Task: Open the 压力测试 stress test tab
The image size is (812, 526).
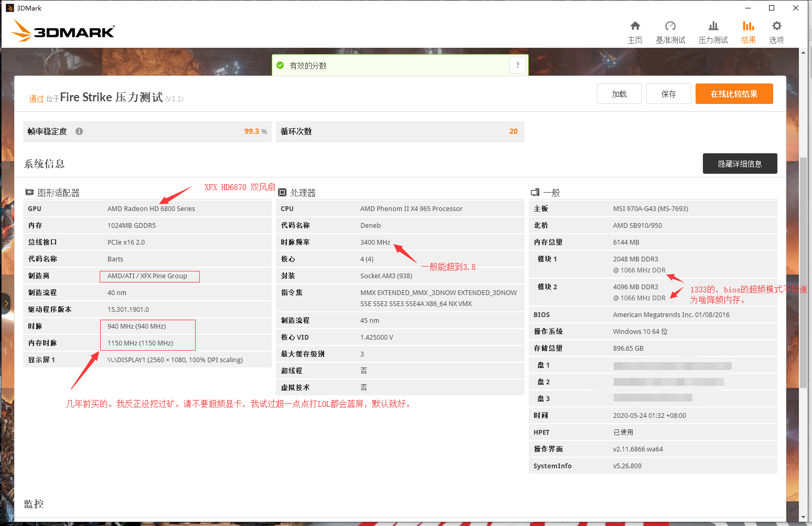Action: click(713, 33)
